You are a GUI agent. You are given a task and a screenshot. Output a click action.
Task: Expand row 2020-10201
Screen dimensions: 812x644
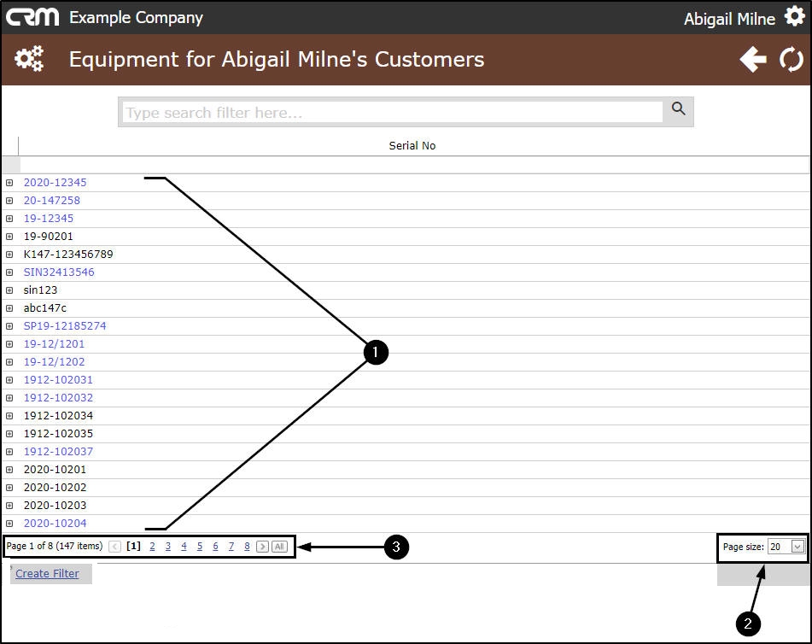(x=9, y=470)
